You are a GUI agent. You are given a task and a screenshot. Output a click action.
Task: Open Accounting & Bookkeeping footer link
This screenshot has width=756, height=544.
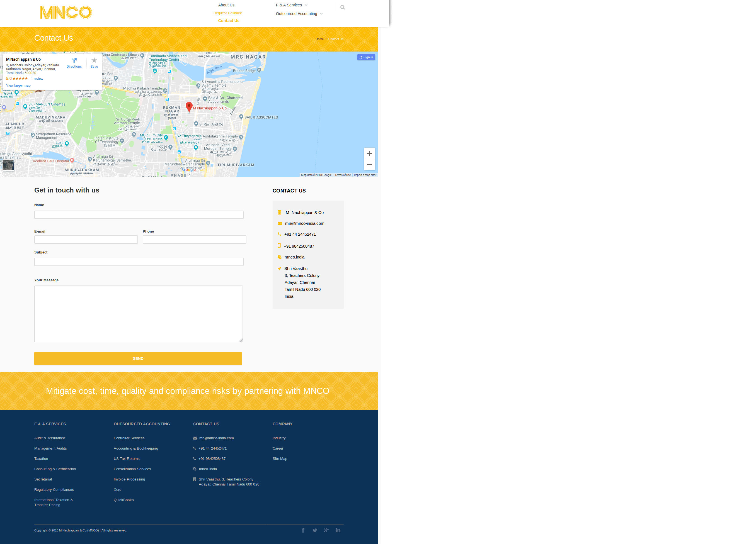136,448
